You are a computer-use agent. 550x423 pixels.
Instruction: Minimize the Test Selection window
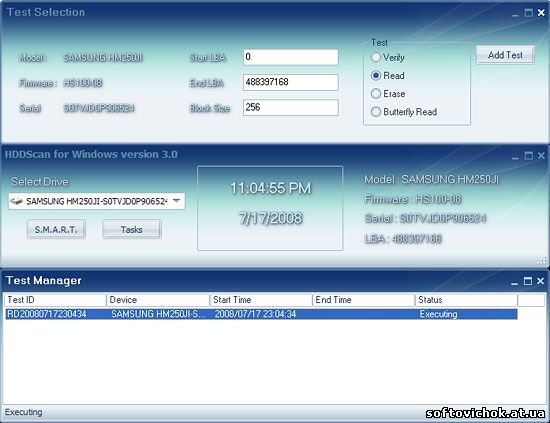(x=515, y=13)
